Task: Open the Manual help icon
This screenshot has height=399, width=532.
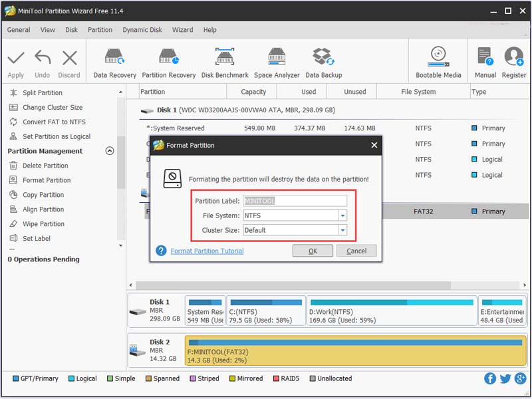Action: [485, 57]
